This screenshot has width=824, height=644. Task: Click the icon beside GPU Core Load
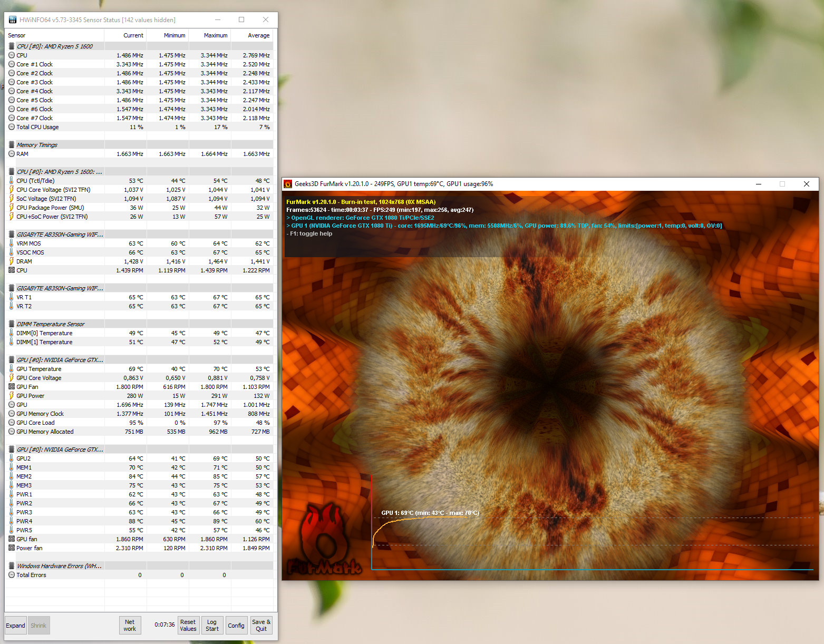(12, 423)
